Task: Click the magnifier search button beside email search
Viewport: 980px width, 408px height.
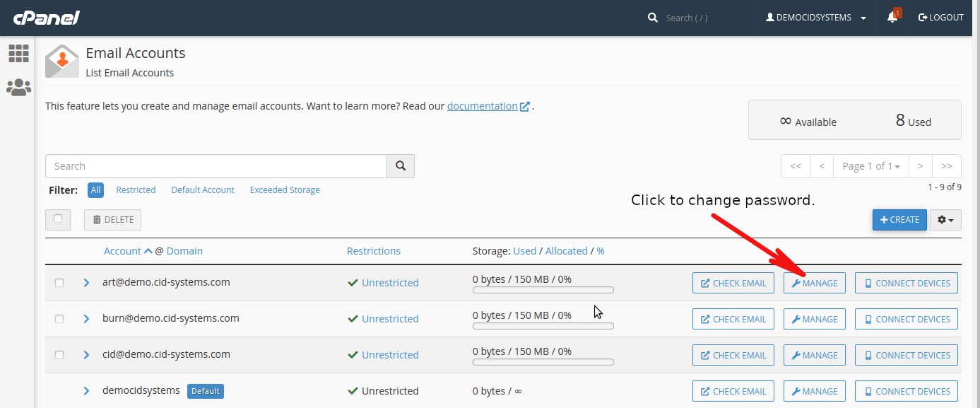Action: pyautogui.click(x=401, y=166)
